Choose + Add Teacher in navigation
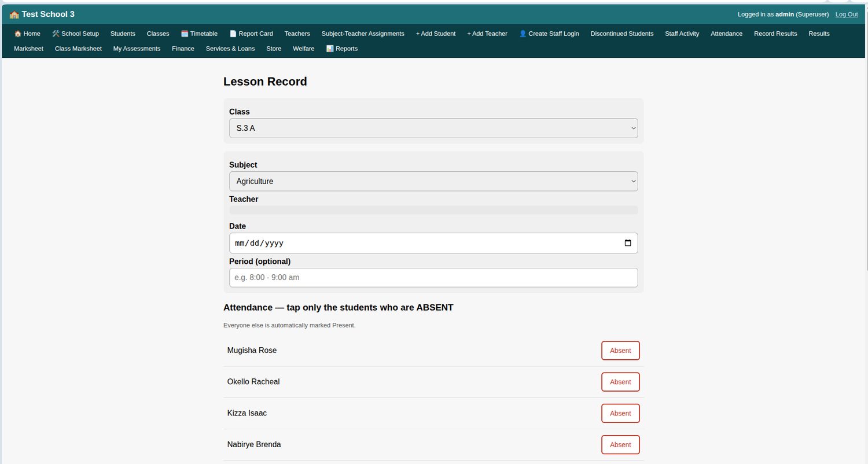 click(487, 34)
